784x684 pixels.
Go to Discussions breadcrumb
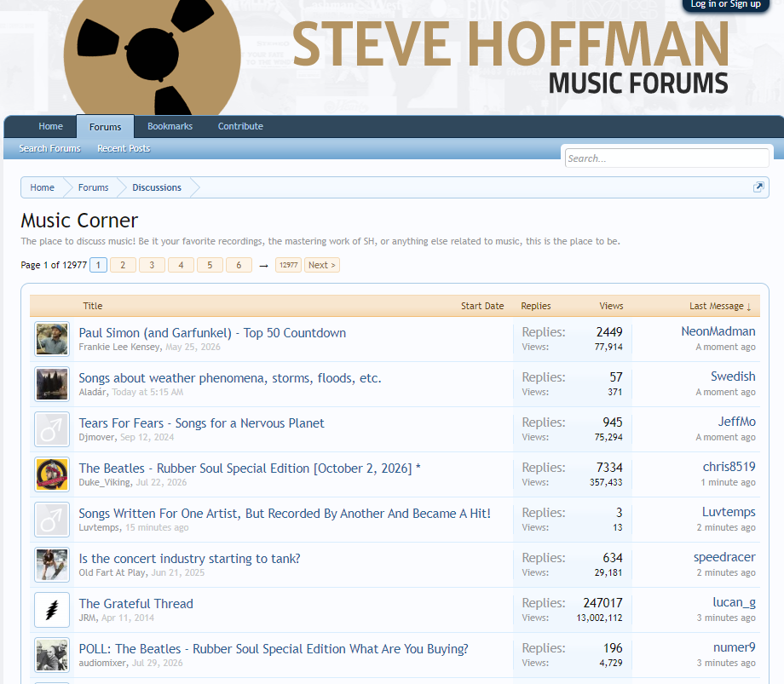(157, 187)
